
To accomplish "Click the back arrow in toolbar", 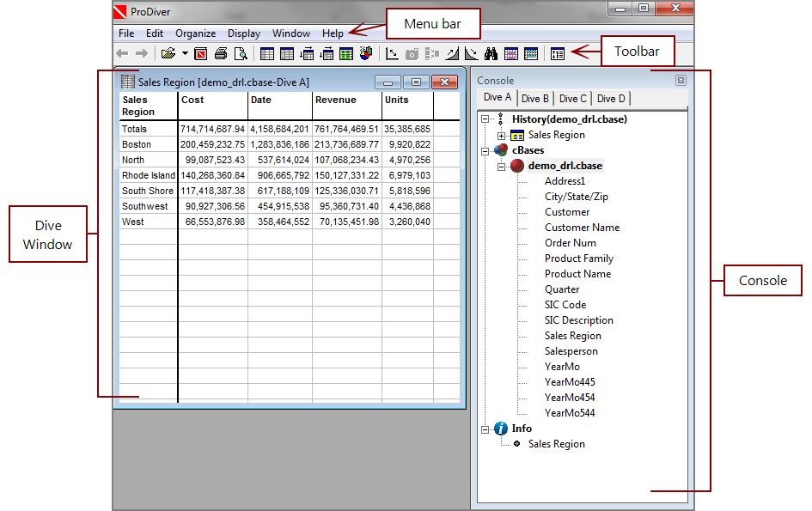I will [x=122, y=54].
